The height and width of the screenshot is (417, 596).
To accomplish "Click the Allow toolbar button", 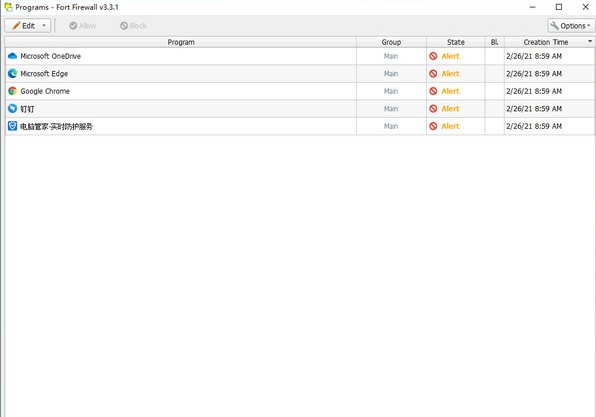I will point(82,26).
